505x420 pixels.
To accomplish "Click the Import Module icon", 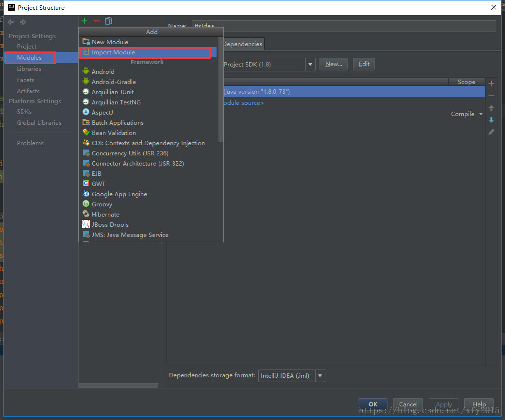I will (x=85, y=52).
